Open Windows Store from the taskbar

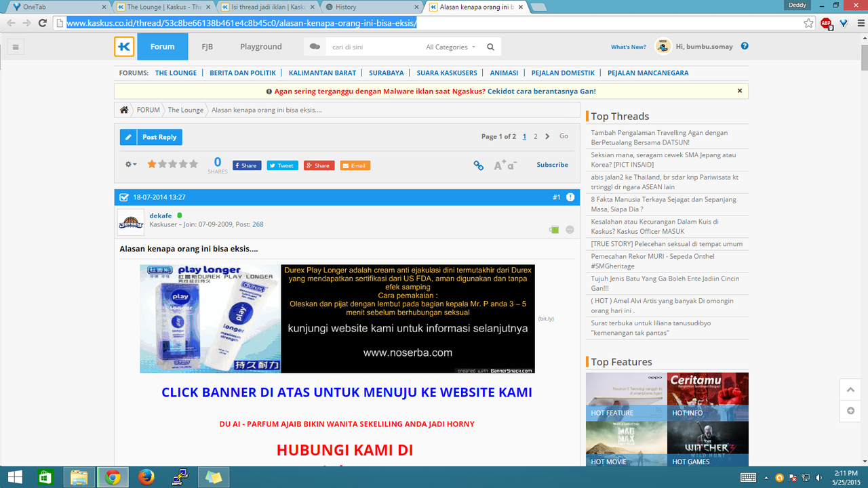click(45, 477)
